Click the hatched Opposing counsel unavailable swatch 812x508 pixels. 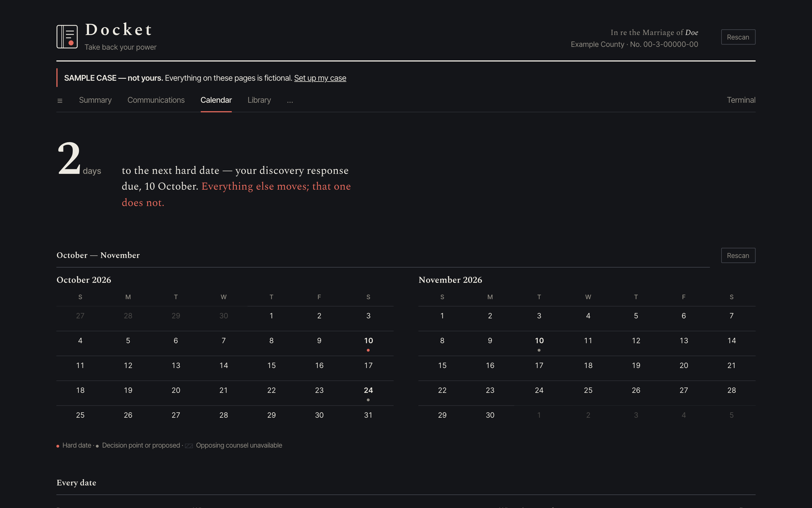click(x=189, y=446)
